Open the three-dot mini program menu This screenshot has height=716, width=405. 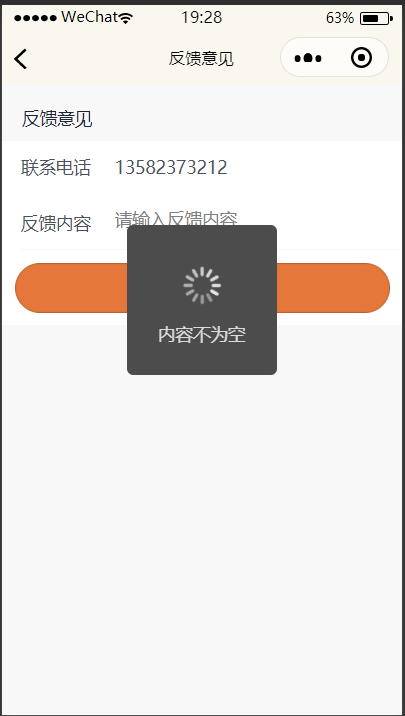308,58
